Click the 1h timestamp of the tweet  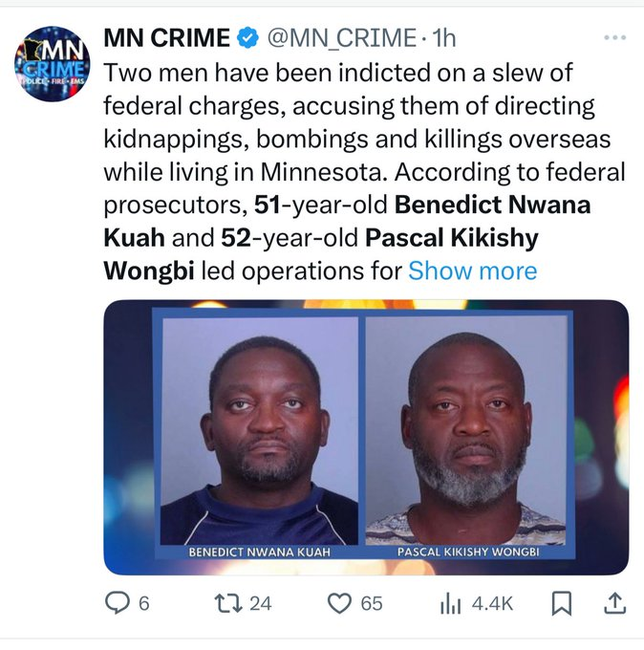[444, 38]
